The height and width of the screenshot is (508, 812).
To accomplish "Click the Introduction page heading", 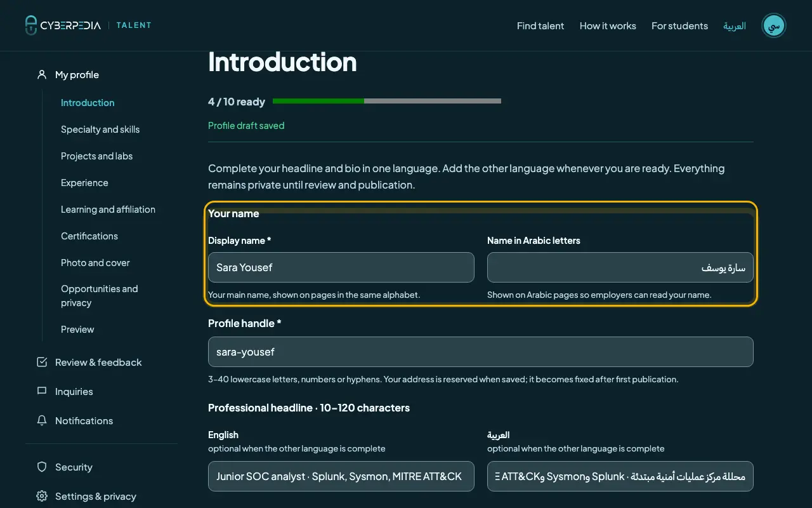I will pyautogui.click(x=282, y=62).
